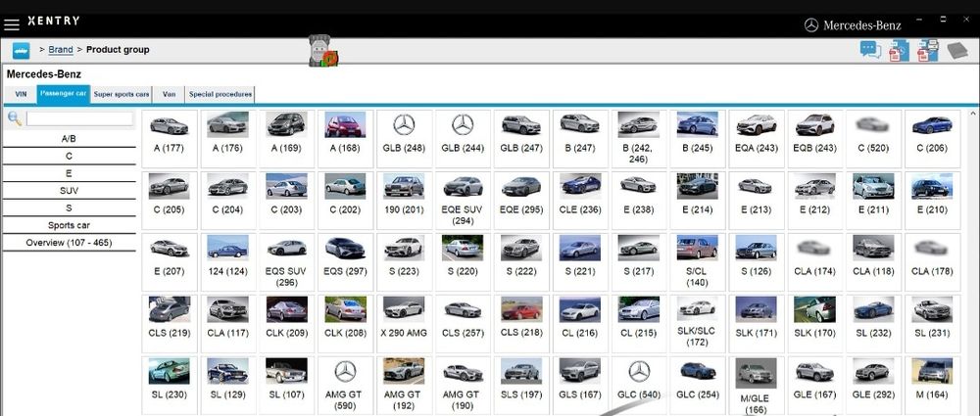Open the B (245) tile
The image size is (980, 416).
pos(698,138)
